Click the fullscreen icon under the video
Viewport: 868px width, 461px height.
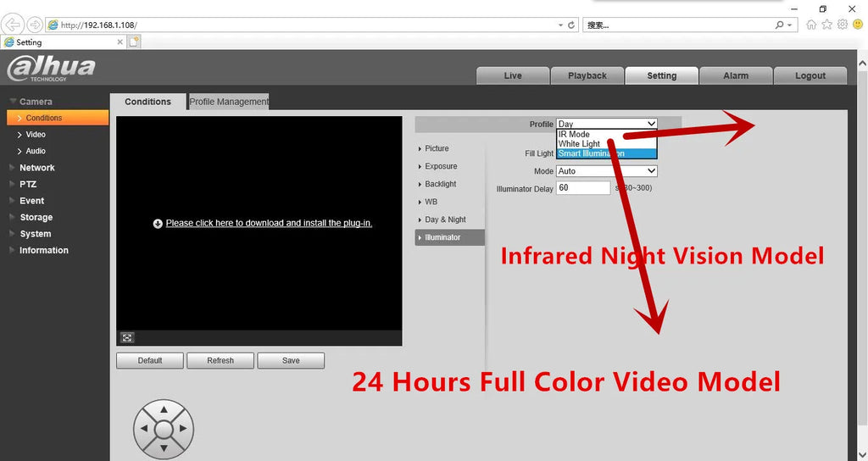click(x=127, y=337)
